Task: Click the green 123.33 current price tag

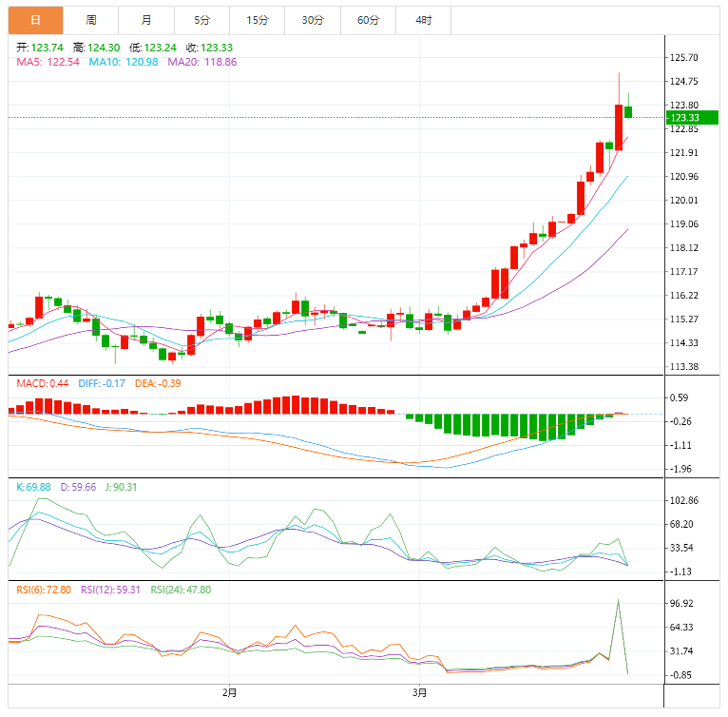Action: [684, 118]
